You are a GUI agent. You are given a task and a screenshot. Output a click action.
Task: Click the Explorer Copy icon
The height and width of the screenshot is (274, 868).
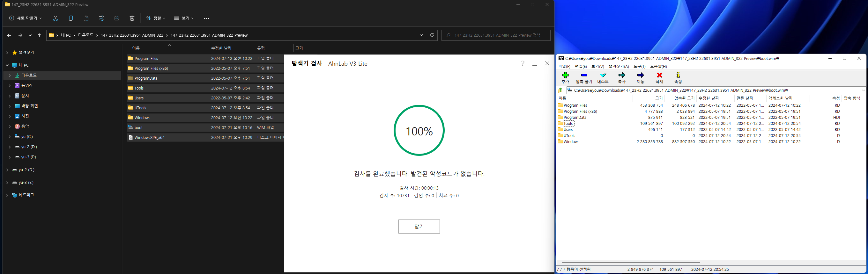(x=71, y=18)
